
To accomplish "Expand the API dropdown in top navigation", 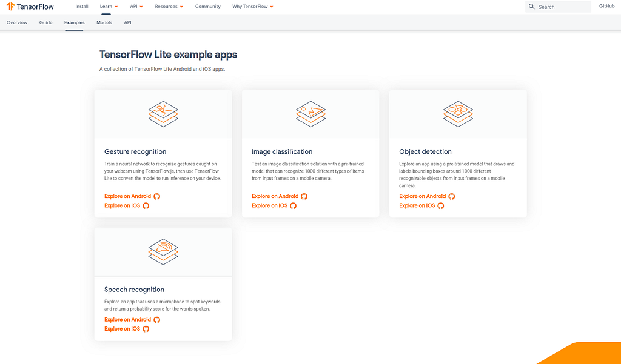I will coord(136,6).
